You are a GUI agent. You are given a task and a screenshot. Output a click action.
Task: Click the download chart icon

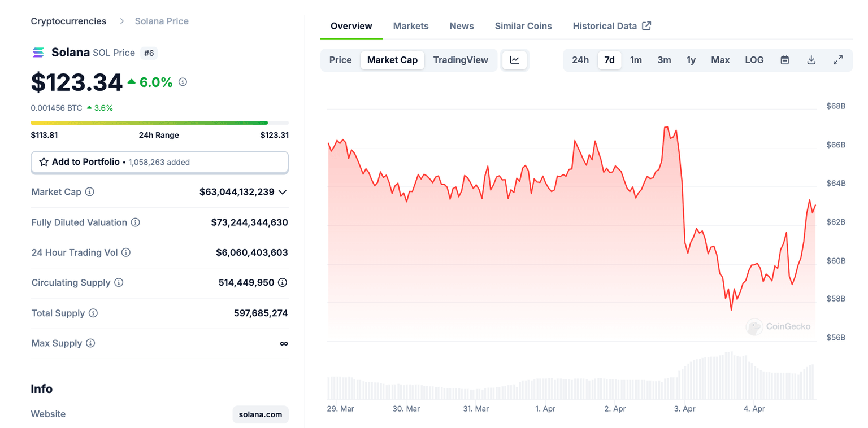tap(811, 59)
